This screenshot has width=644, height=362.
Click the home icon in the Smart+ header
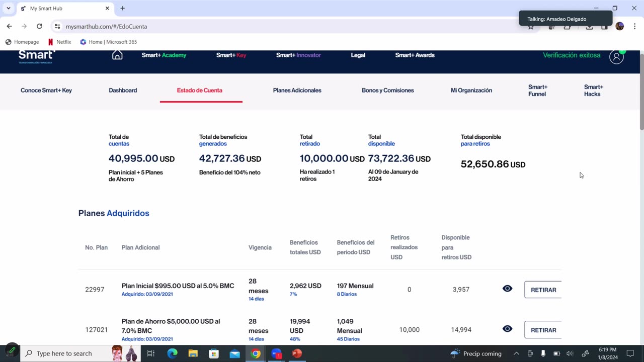tap(117, 55)
